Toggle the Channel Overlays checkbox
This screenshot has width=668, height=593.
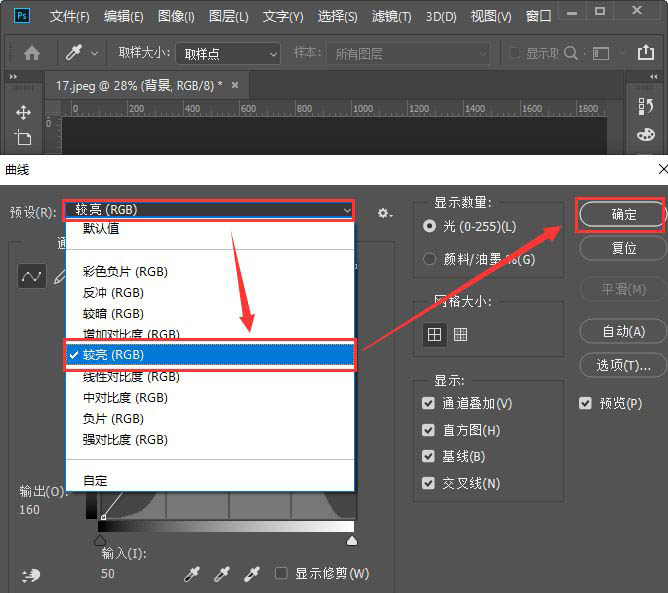click(428, 403)
